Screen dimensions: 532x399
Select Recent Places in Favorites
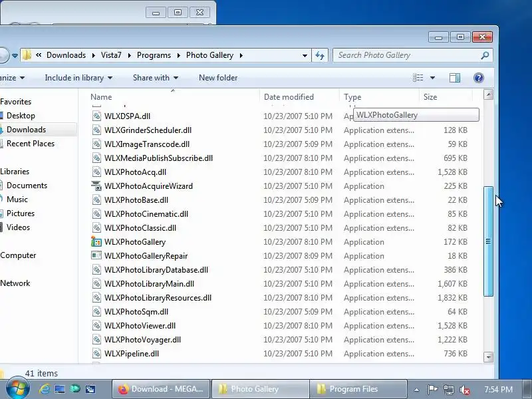coord(31,144)
